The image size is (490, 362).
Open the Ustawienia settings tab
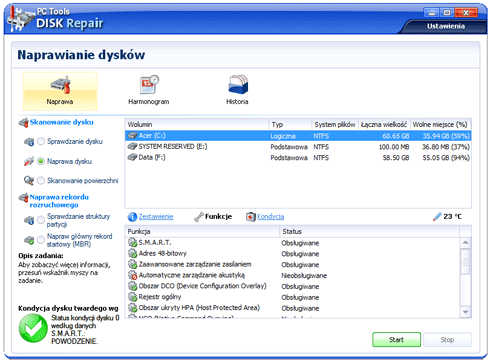pyautogui.click(x=446, y=26)
